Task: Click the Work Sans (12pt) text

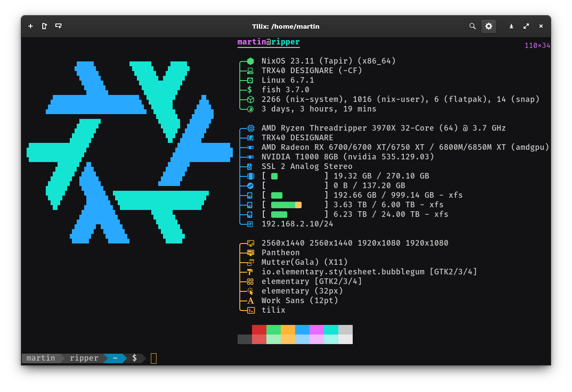Action: 300,301
